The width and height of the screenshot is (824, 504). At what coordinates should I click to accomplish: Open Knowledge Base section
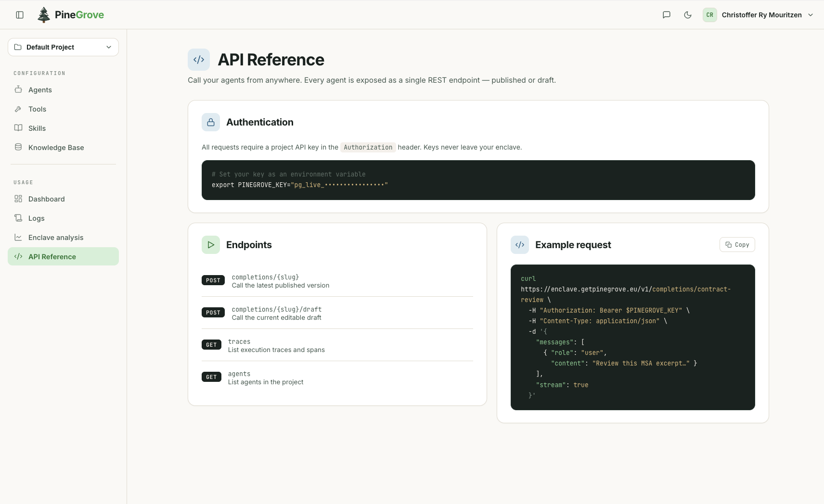63,148
